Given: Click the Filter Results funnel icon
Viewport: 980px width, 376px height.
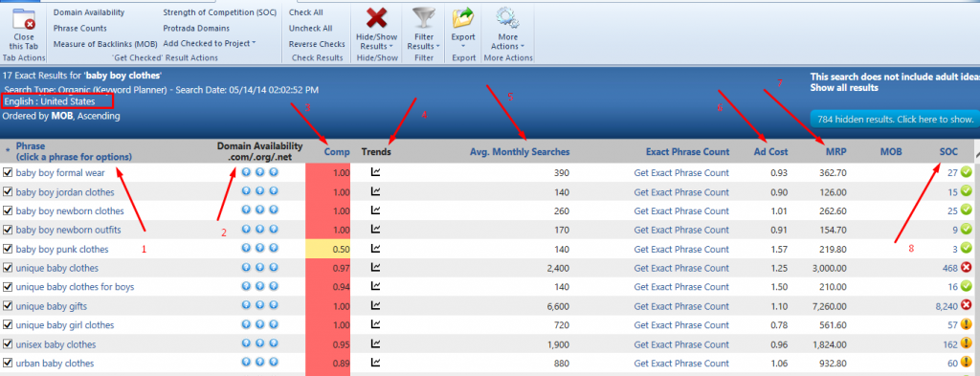Looking at the screenshot, I should (x=424, y=17).
